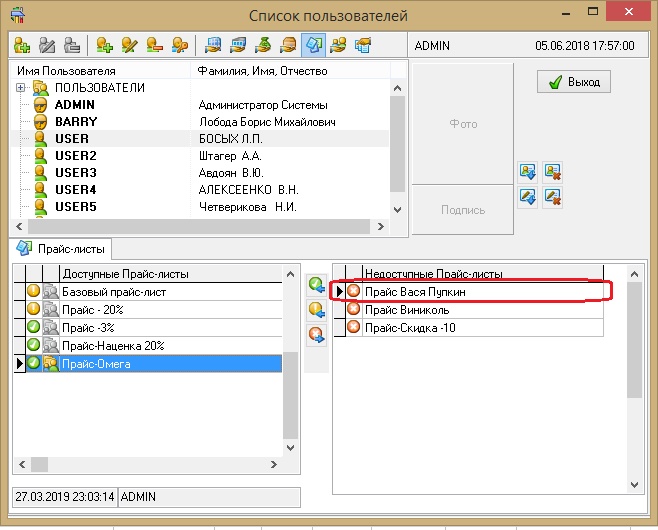Click the delete user icon with red minus
This screenshot has height=530, width=658.
[x=154, y=45]
